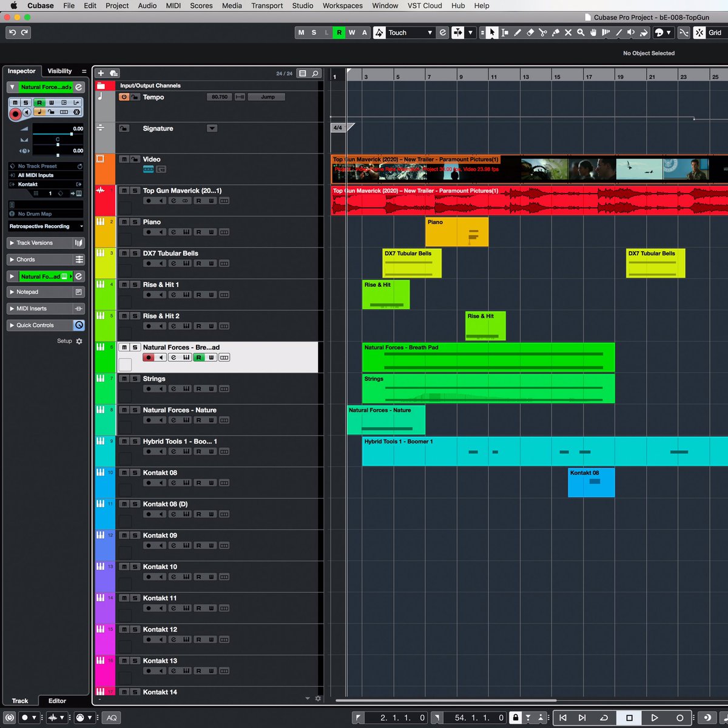Open the Inspector Setup gear
Viewport: 728px width, 728px height.
(79, 342)
